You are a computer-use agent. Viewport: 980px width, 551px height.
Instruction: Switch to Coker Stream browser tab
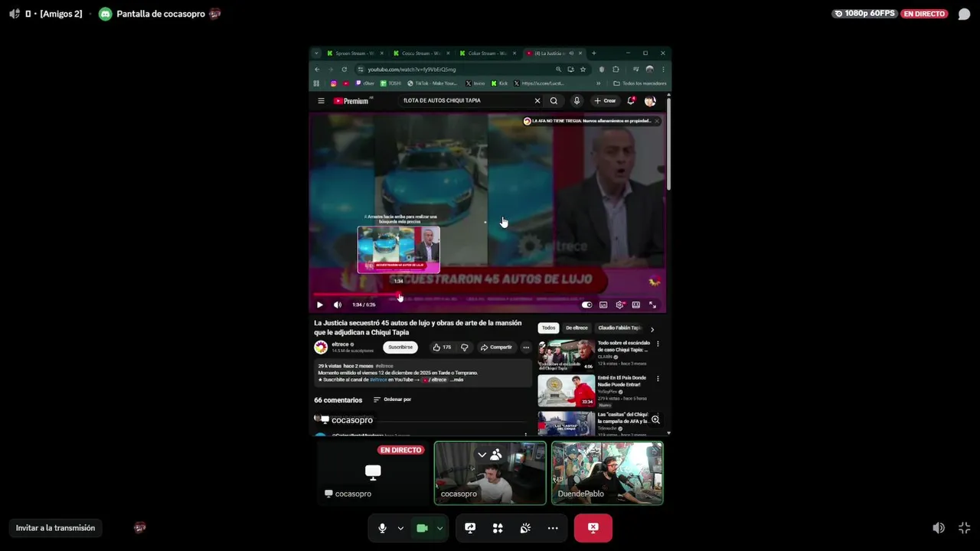pyautogui.click(x=487, y=54)
